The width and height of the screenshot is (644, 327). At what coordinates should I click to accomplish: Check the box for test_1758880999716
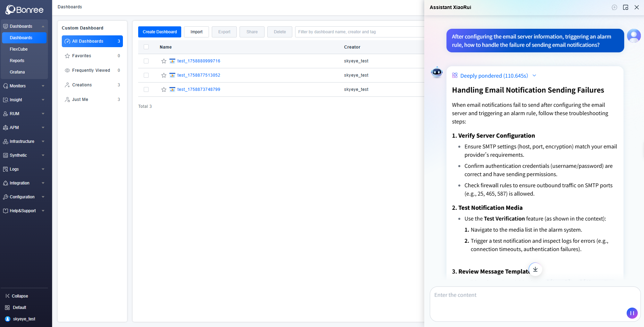point(146,61)
